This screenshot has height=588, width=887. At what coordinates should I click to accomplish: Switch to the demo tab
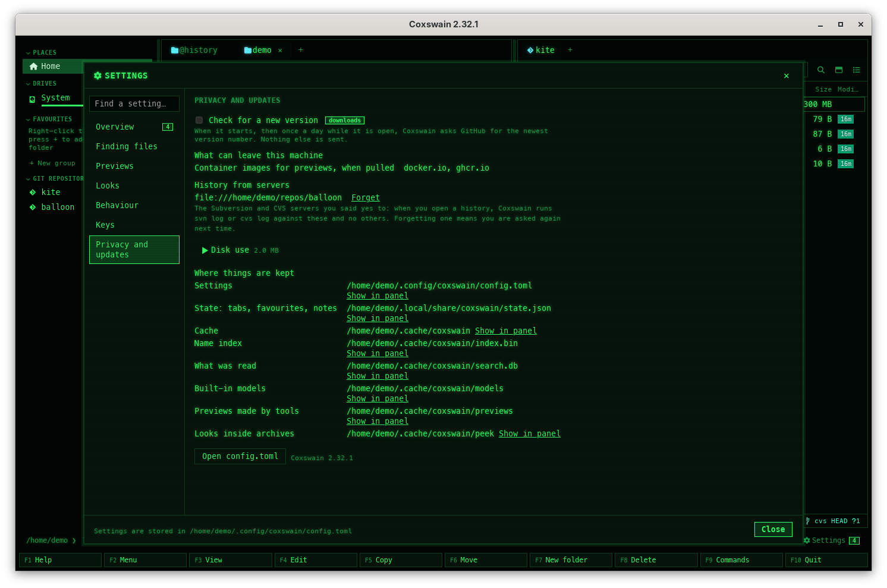[x=258, y=51]
